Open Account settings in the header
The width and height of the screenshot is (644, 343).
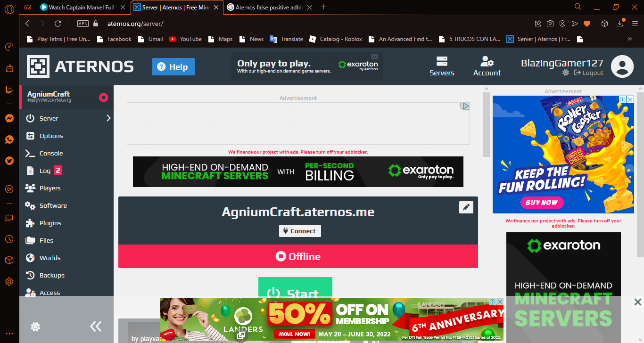click(487, 66)
